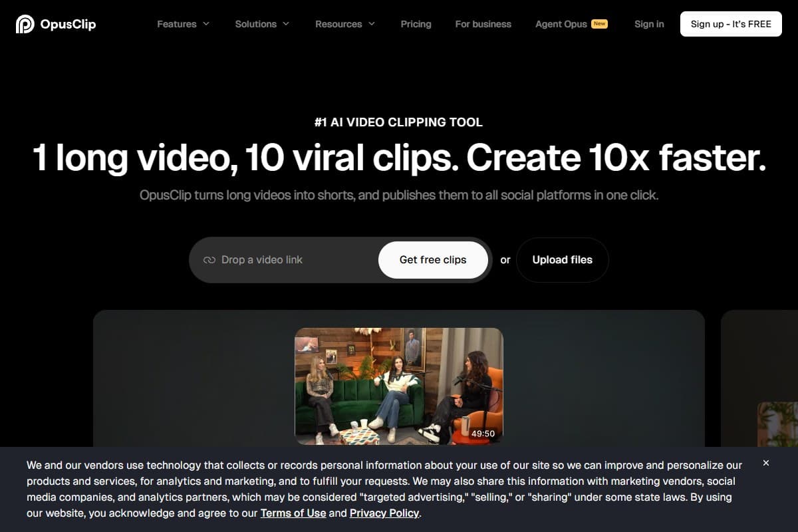The image size is (798, 532).
Task: Open the Privacy Policy link
Action: 384,513
